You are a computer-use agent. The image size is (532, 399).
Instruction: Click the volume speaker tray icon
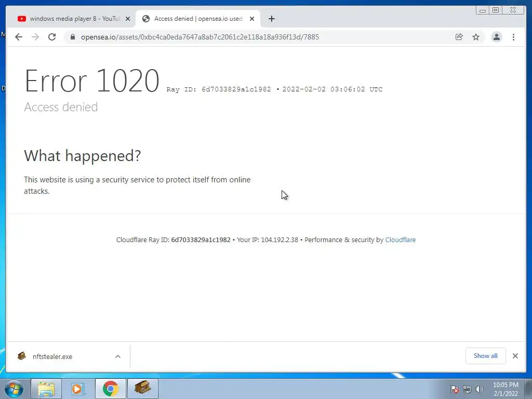[x=479, y=389]
